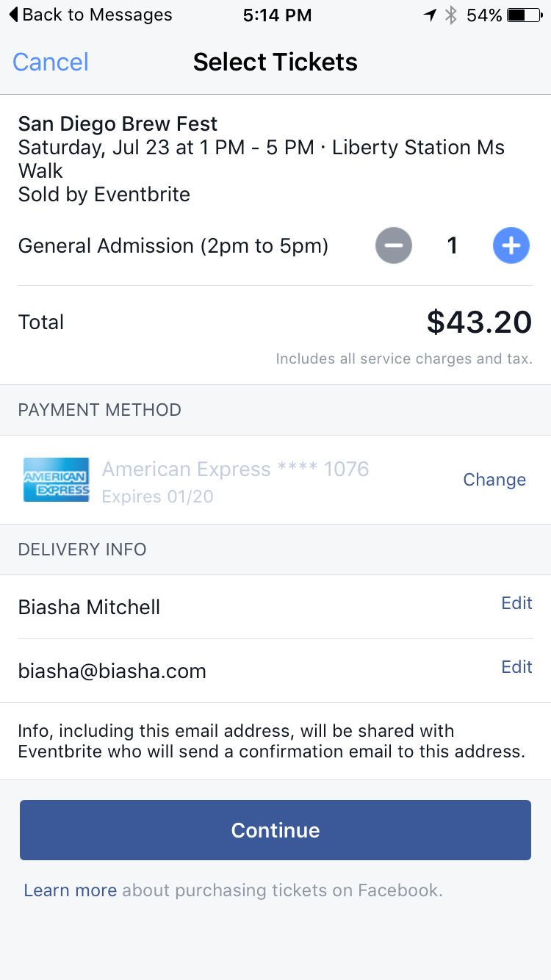Screen dimensions: 551x980
Task: Tap the Select Tickets header title
Action: (275, 62)
